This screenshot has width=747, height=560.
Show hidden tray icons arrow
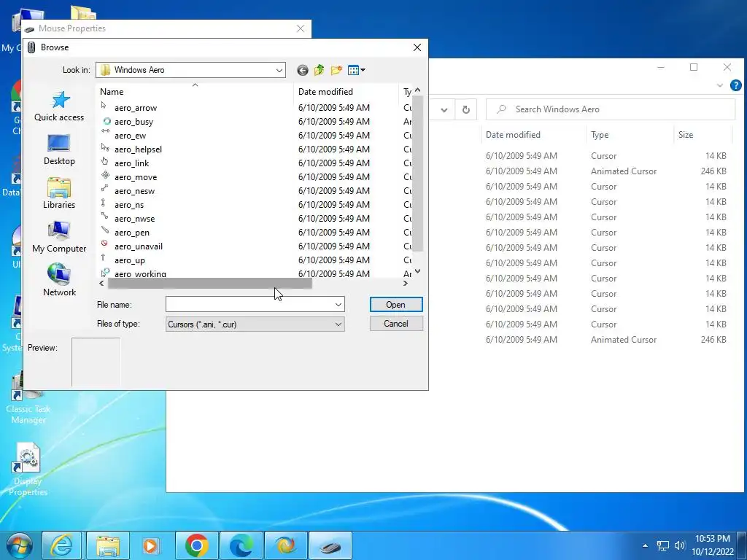pyautogui.click(x=645, y=545)
